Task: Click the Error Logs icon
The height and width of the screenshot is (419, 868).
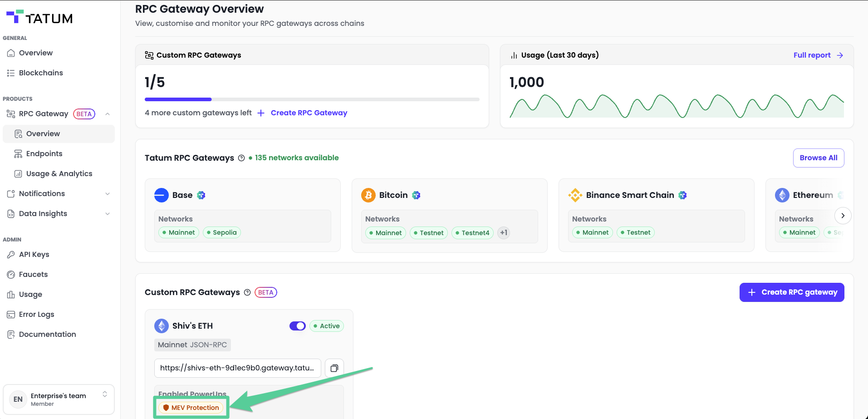Action: click(x=11, y=315)
